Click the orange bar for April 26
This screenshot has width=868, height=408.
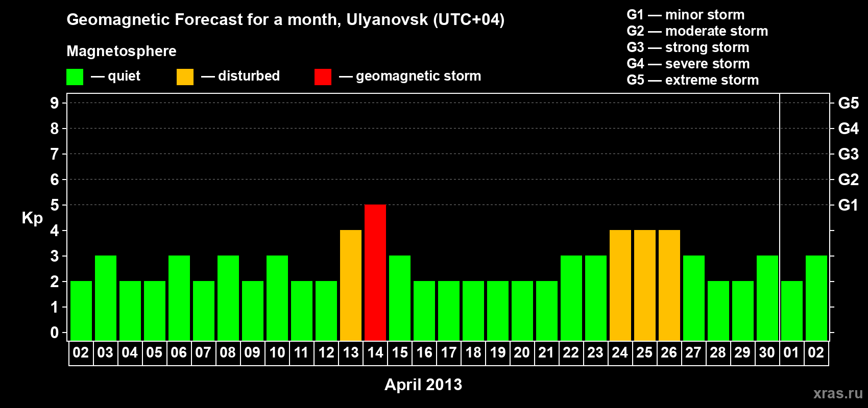[x=669, y=285]
